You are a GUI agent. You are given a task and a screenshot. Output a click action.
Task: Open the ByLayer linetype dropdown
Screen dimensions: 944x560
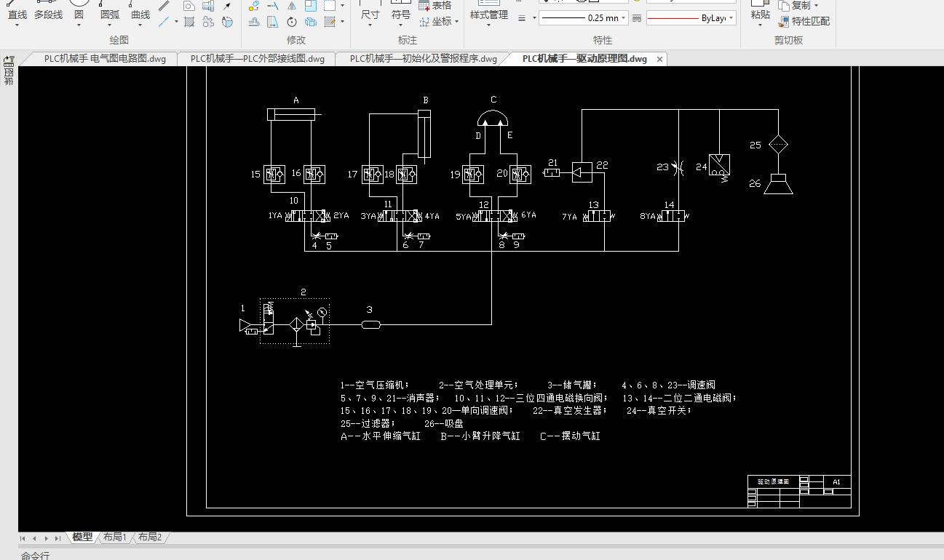coord(731,18)
